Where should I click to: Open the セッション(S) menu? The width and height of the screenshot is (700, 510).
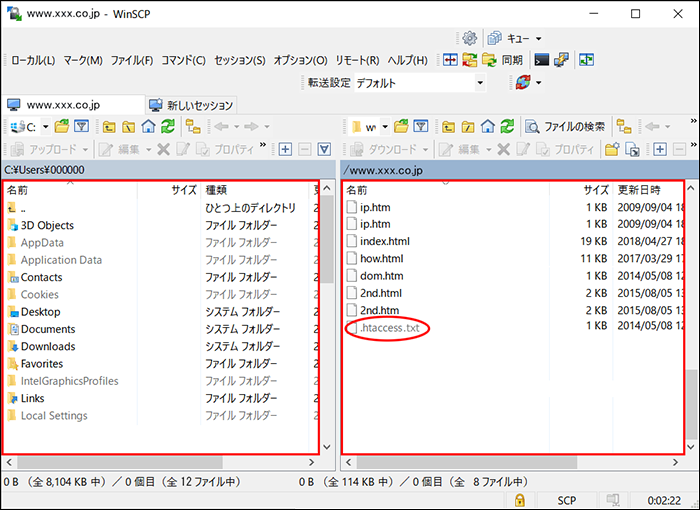[x=240, y=60]
